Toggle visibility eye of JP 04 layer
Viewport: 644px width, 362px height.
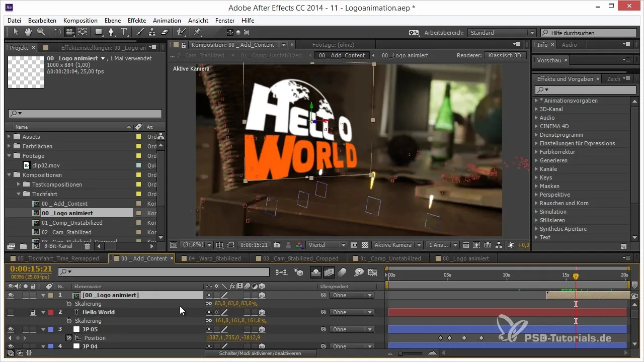(11, 346)
